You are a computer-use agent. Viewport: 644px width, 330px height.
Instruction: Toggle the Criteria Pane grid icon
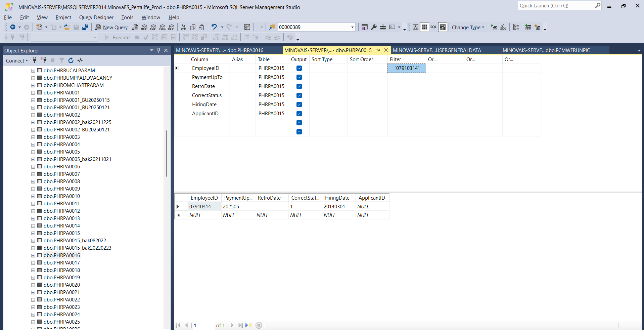(x=424, y=27)
